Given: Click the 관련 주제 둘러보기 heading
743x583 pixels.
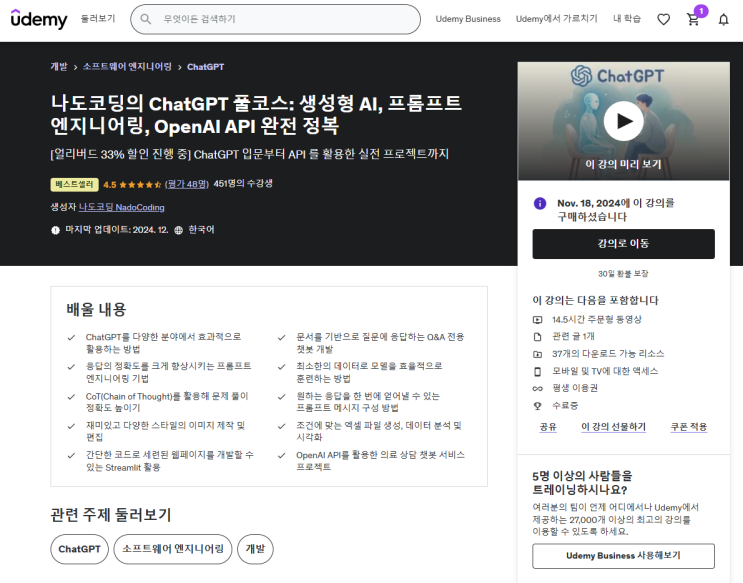Looking at the screenshot, I should point(111,515).
